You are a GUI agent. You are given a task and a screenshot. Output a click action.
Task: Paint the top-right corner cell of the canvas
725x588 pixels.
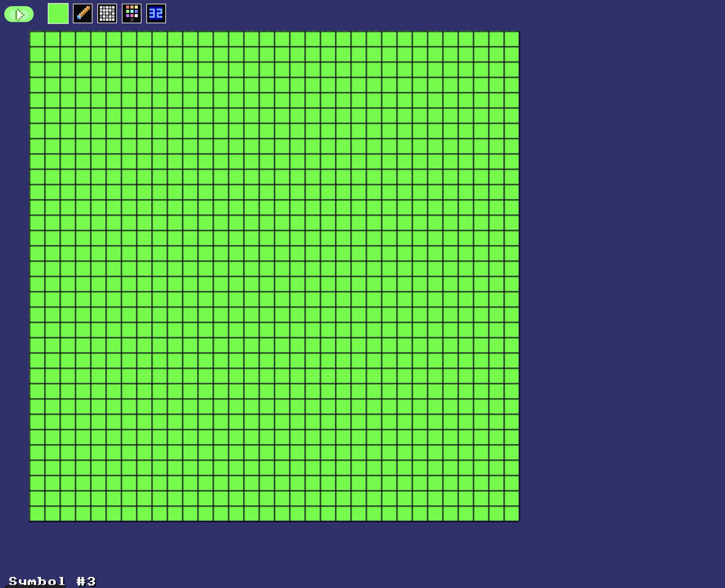point(511,38)
